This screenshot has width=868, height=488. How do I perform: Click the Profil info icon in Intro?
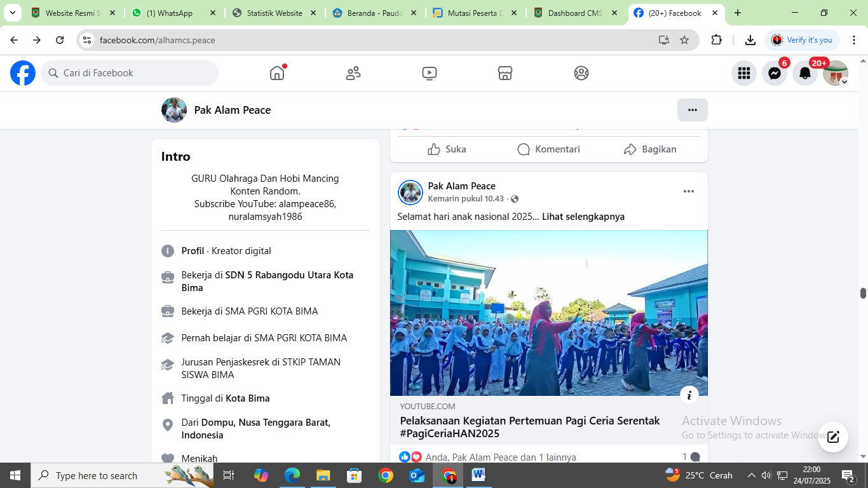(x=168, y=251)
